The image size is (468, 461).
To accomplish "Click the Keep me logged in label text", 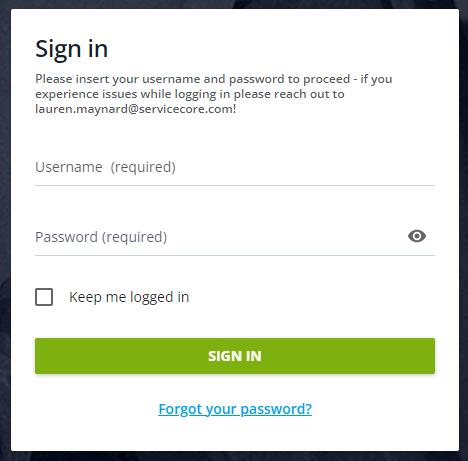I will pos(129,297).
